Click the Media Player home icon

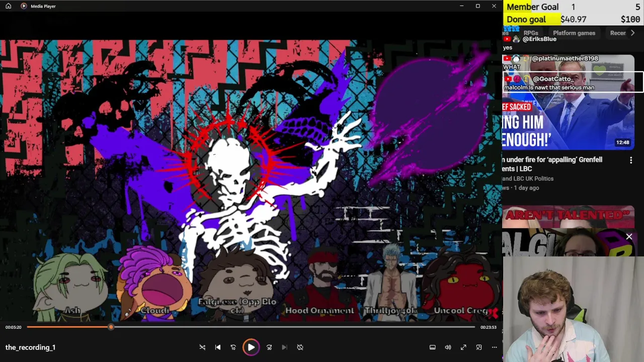(x=8, y=6)
